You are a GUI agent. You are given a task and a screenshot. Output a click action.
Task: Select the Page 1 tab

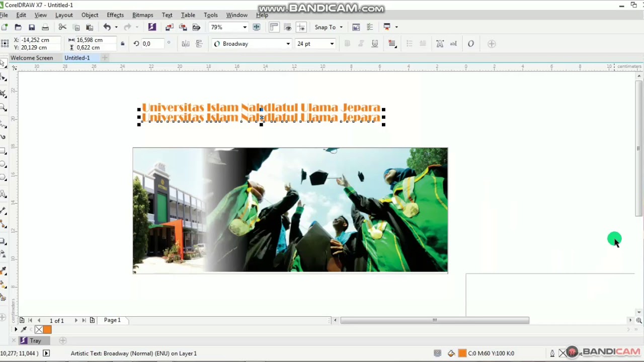(112, 320)
